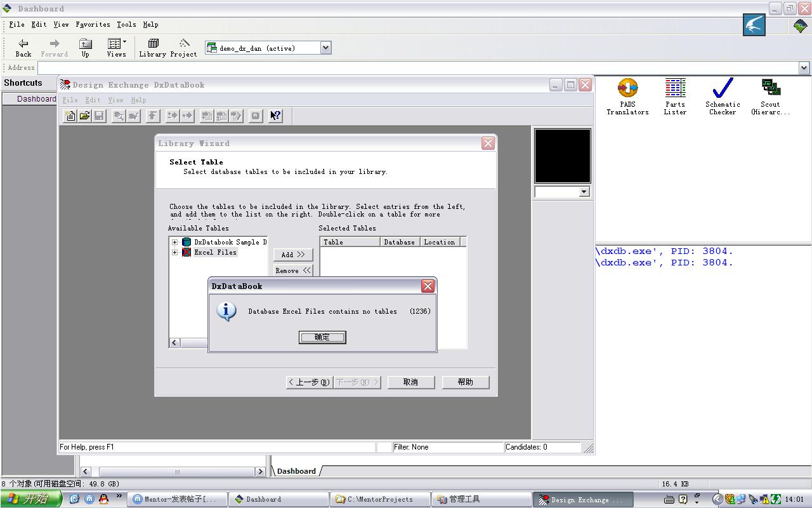Click the Save disk icon in DxDataBook toolbar
Screen dimensions: 812x508
99,116
